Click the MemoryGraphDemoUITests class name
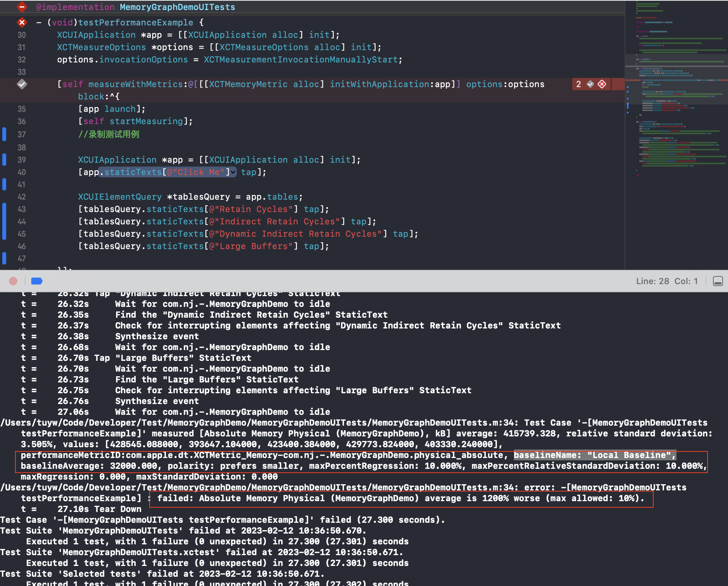 pyautogui.click(x=177, y=7)
